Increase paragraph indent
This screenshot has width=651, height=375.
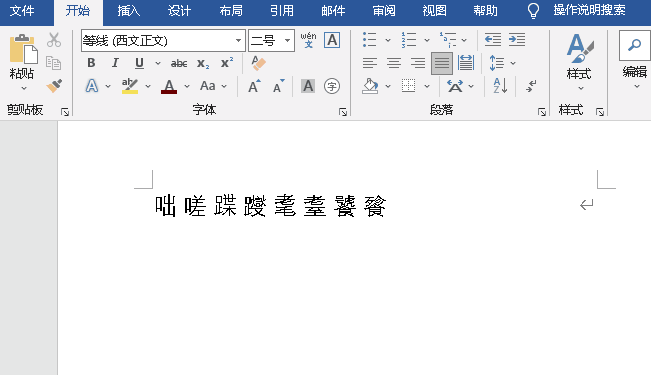pyautogui.click(x=517, y=40)
